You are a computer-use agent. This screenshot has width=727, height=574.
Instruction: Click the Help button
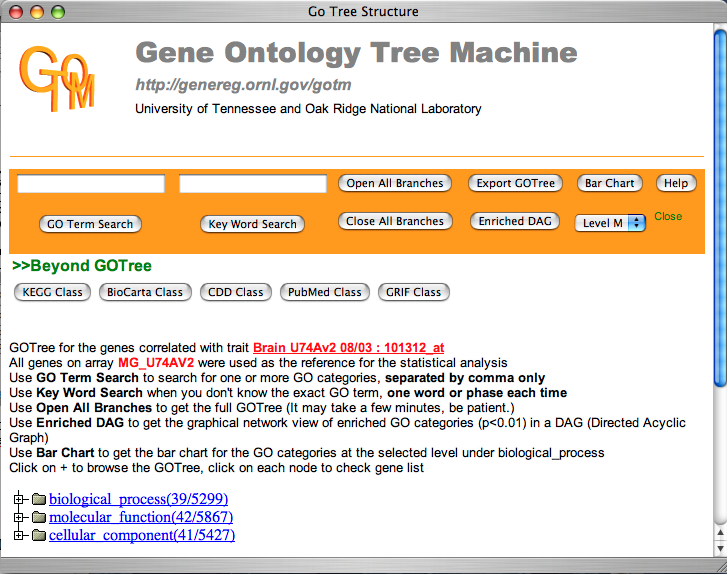(675, 183)
